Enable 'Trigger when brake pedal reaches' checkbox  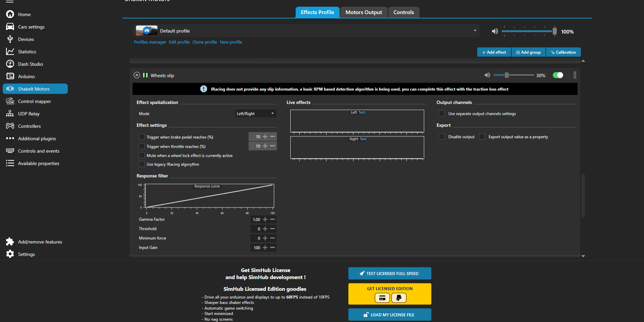tap(142, 137)
